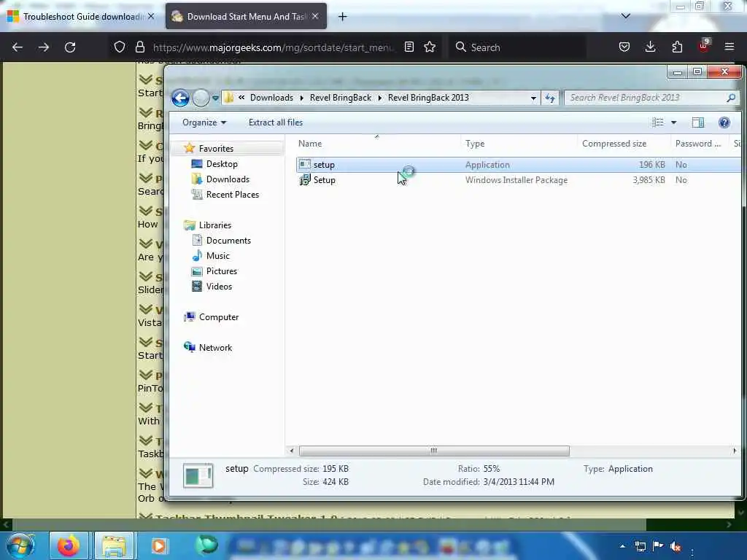747x560 pixels.
Task: Click the majorgeeks URL address field
Action: [x=273, y=47]
